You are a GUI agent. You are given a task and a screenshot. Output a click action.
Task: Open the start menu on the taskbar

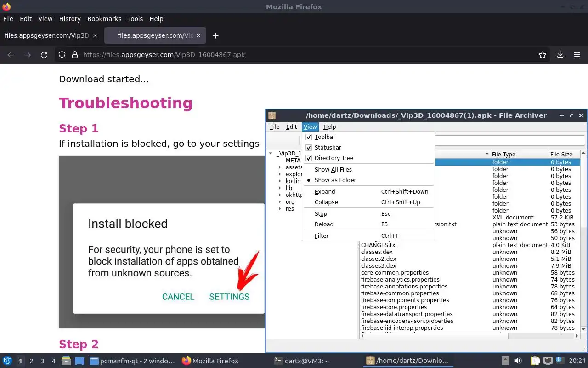(x=7, y=361)
